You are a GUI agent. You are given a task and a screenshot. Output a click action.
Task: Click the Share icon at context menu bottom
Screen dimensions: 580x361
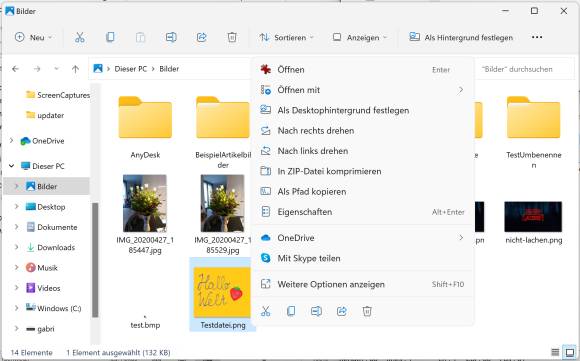click(342, 311)
